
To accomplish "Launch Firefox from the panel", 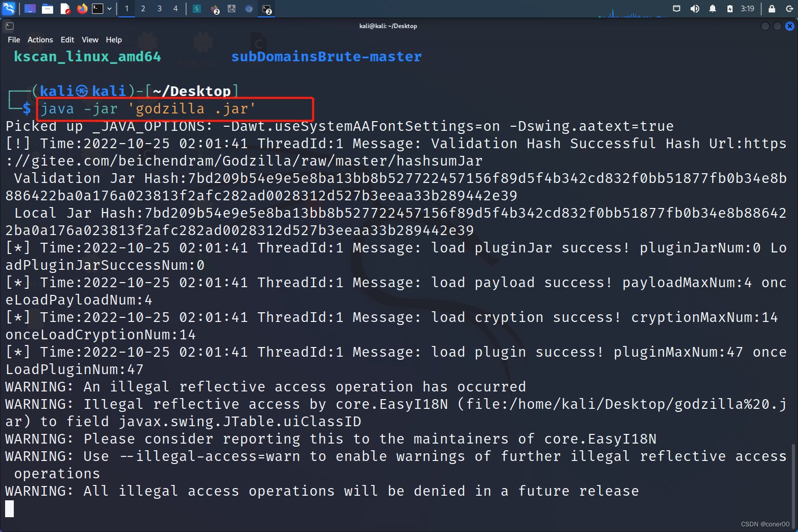I will tap(82, 9).
